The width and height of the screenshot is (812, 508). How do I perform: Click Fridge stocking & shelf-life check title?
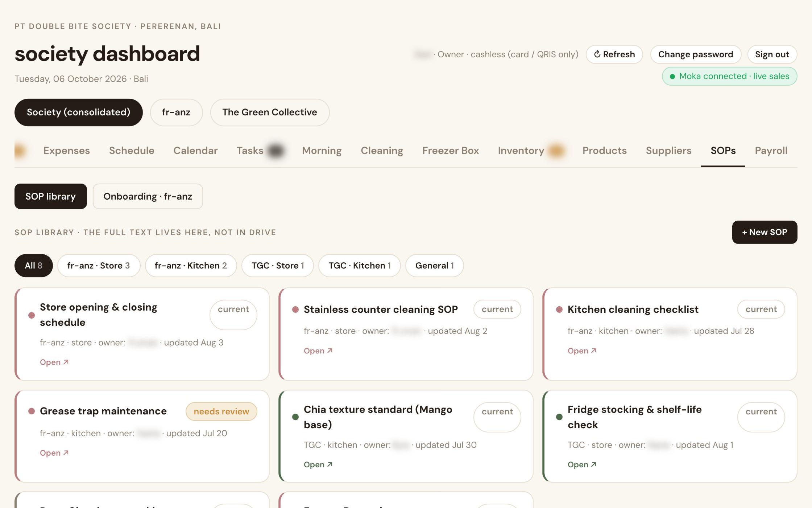tap(634, 417)
